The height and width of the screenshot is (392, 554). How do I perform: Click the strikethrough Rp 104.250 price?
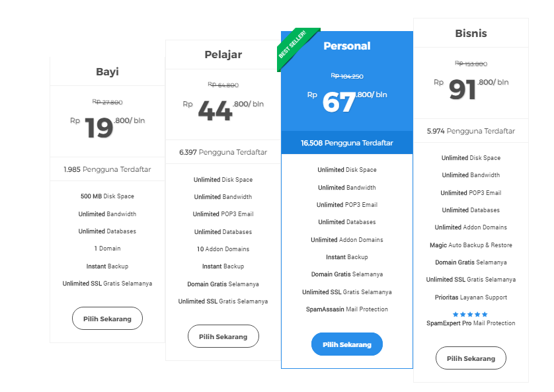[x=346, y=76]
